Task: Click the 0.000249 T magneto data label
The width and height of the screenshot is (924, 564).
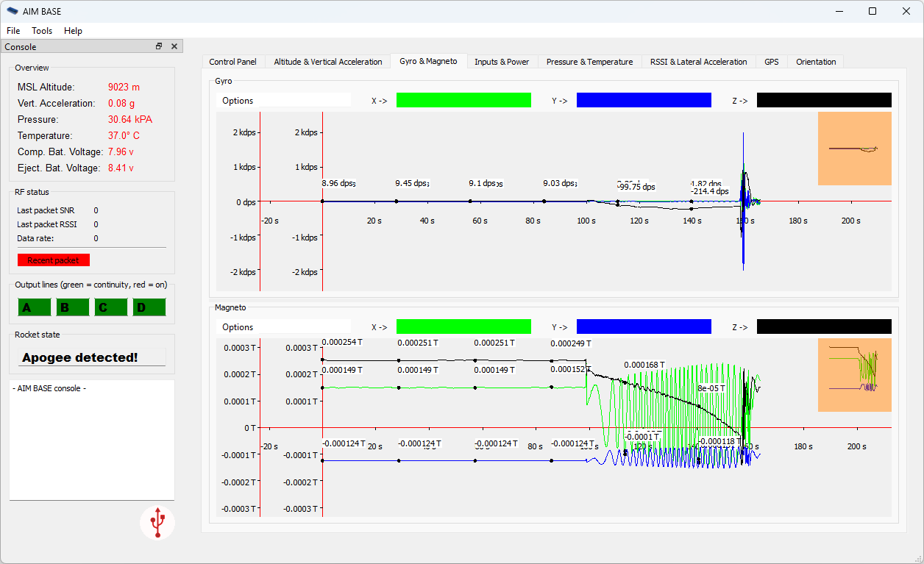Action: pos(571,343)
